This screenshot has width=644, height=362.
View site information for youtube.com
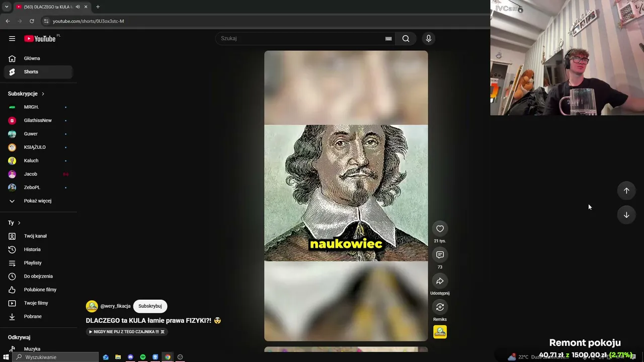[x=46, y=21]
